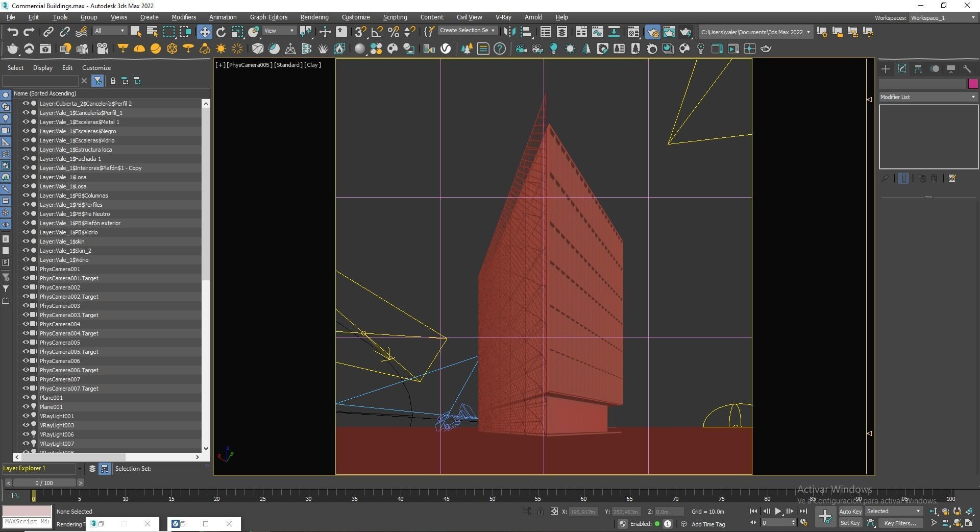Hide the PhysCamera005 object
Image resolution: width=980 pixels, height=532 pixels.
click(x=26, y=343)
